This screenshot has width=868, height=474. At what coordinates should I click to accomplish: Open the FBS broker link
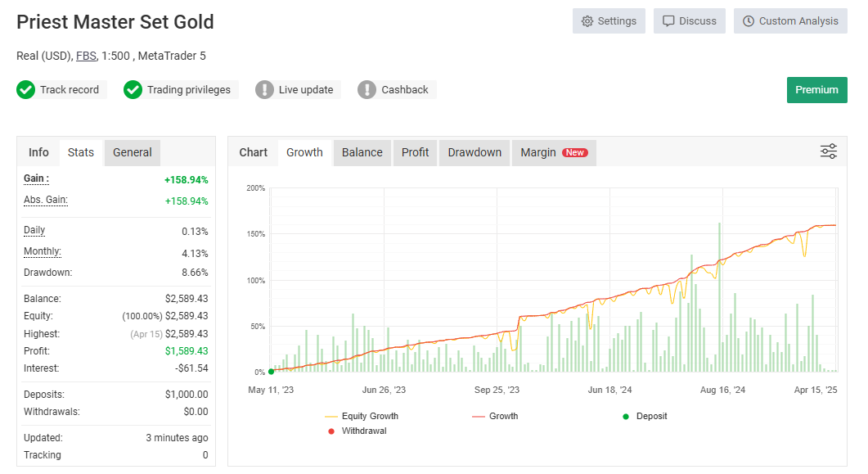click(x=85, y=56)
